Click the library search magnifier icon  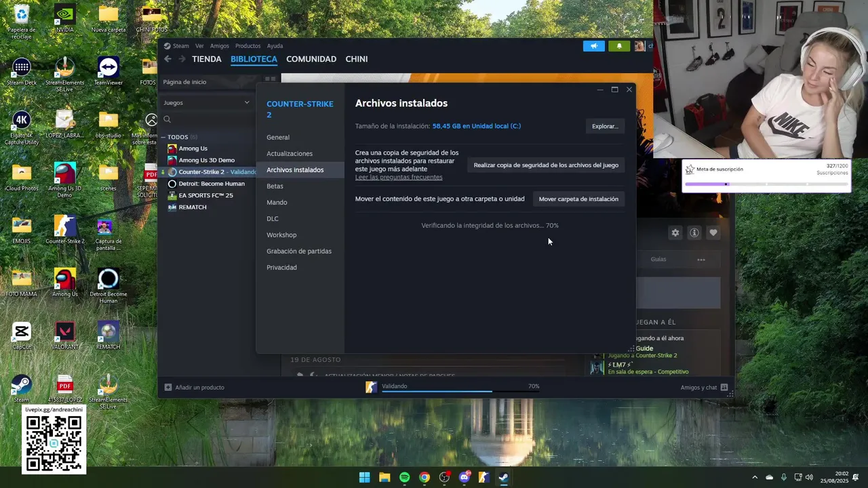pyautogui.click(x=167, y=119)
